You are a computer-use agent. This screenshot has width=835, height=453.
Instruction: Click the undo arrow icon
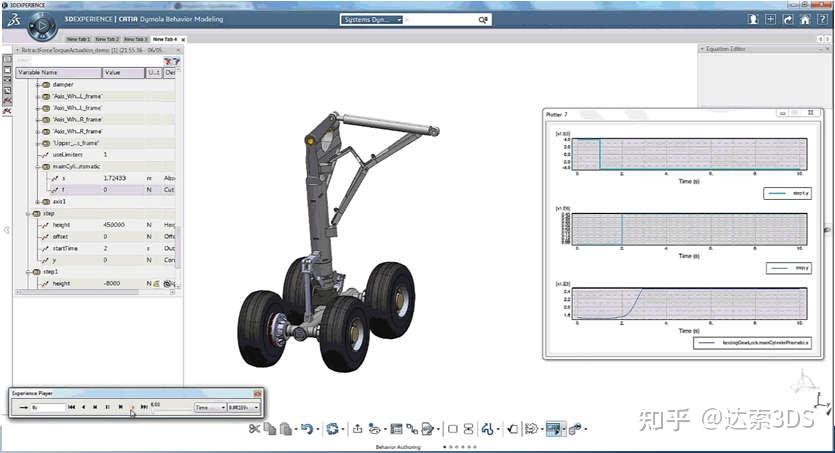(306, 428)
